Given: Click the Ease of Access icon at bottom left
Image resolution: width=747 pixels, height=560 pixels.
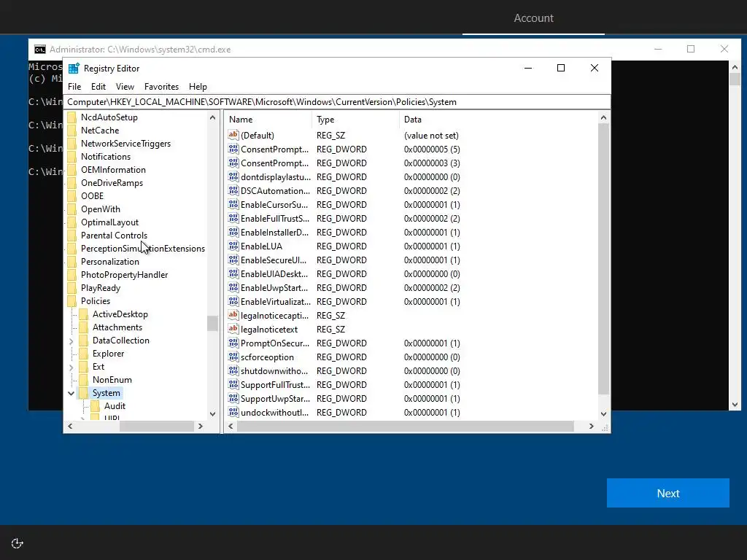Looking at the screenshot, I should pyautogui.click(x=18, y=543).
